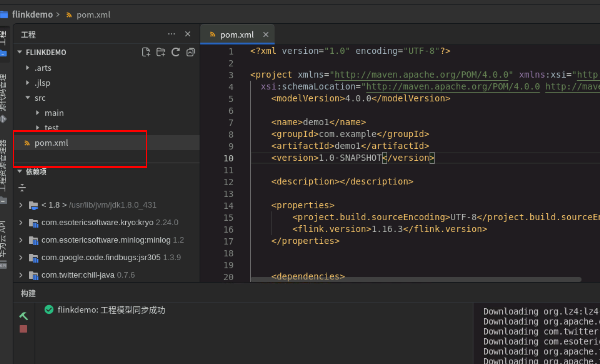The image size is (600, 364).
Task: Click the collapse-all icon under 依赖项
Action: 22,188
